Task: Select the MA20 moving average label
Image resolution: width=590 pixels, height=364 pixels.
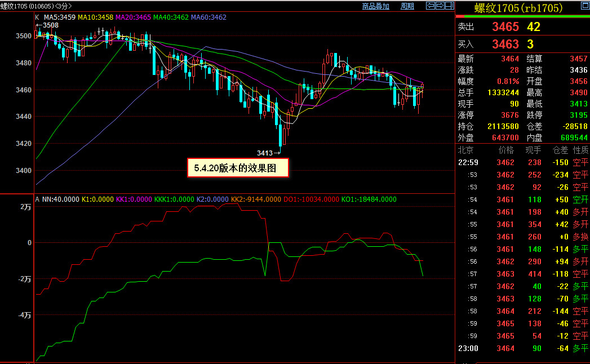Action: point(134,17)
